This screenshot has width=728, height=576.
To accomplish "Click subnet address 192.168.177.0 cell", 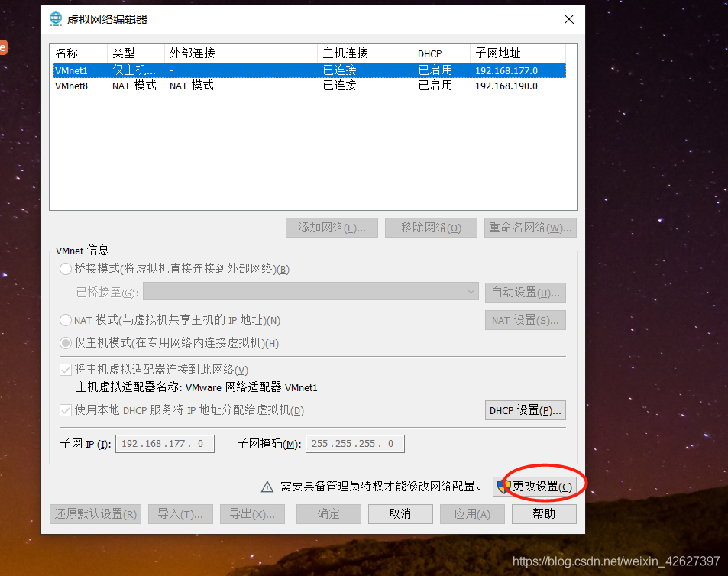I will (x=506, y=70).
